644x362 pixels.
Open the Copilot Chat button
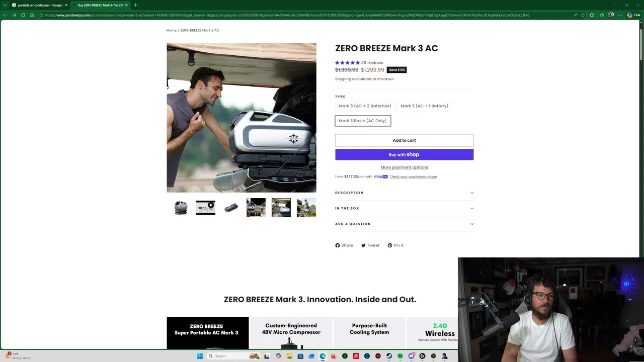[x=633, y=15]
